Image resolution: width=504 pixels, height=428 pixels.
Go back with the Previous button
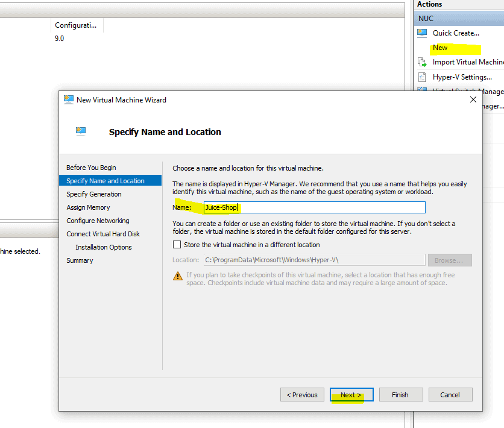(x=302, y=395)
